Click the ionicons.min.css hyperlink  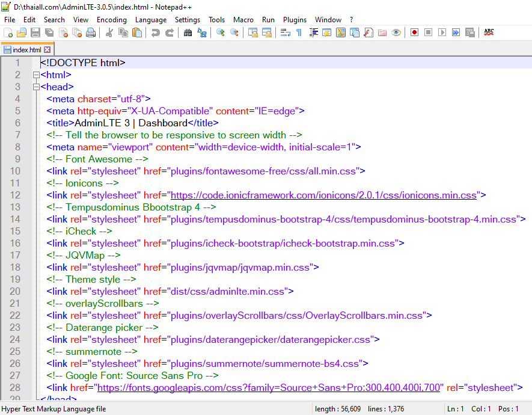tap(323, 195)
